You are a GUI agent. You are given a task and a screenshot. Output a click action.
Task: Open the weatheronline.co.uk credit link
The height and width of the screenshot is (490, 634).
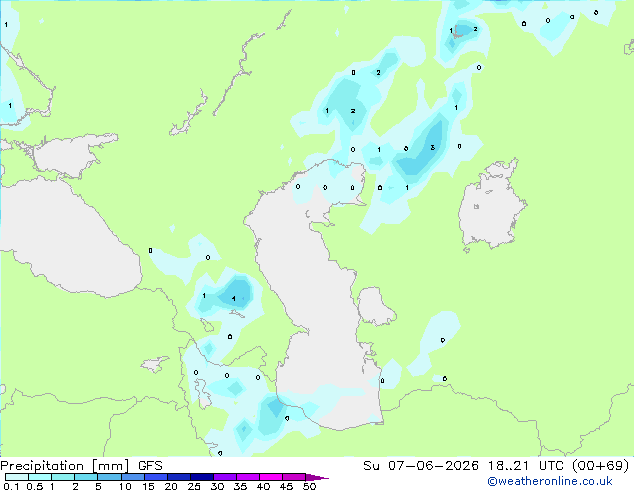point(550,482)
